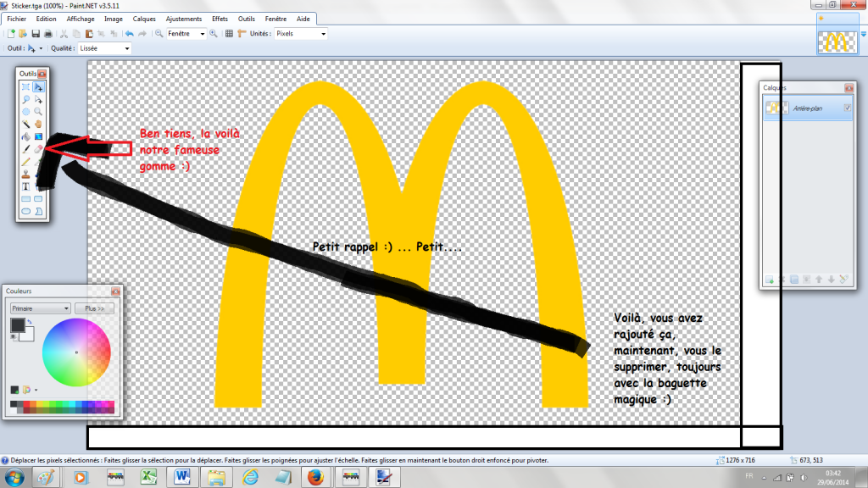Open the Ajustements menu
Image resolution: width=868 pixels, height=488 pixels.
184,19
